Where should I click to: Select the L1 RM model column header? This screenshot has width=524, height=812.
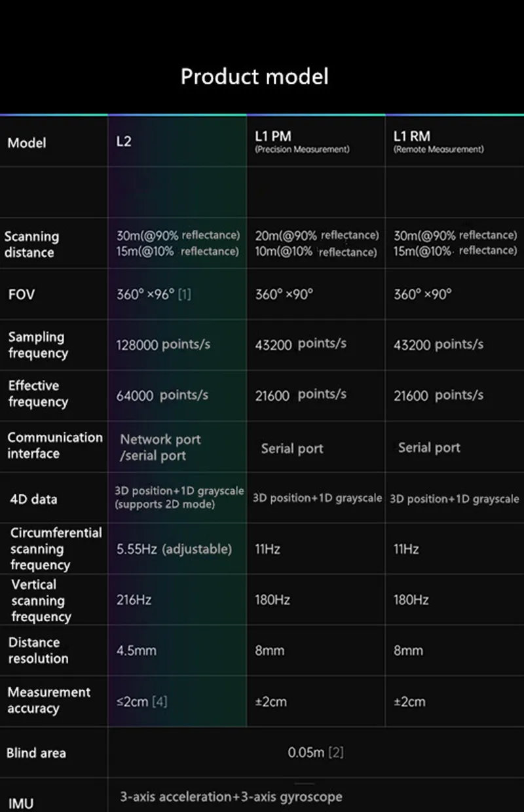click(x=411, y=137)
